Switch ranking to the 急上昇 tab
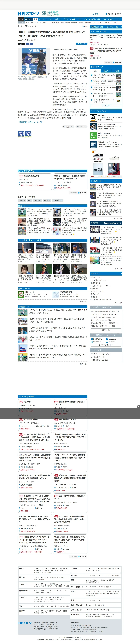 [x=106, y=71]
